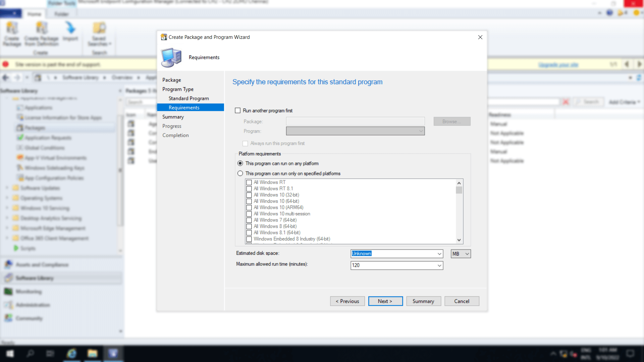Select Create Package from Definition icon
Screen dimensions: 644x362
pyautogui.click(x=42, y=34)
